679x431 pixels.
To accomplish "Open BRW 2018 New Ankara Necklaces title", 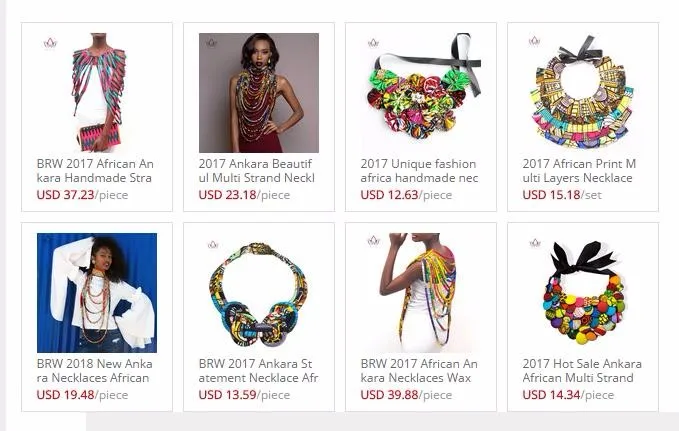I will point(94,370).
